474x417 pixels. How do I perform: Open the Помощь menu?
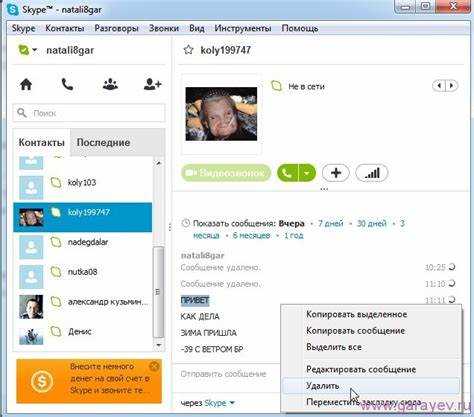point(300,28)
